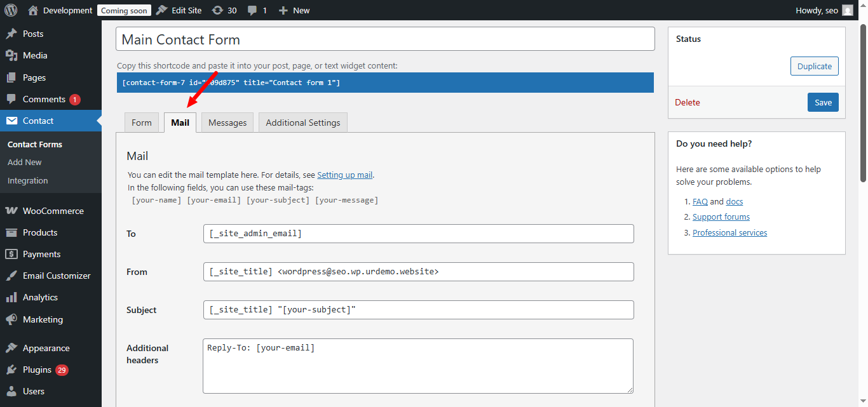
Task: Click the Plugins plug icon
Action: click(x=11, y=370)
